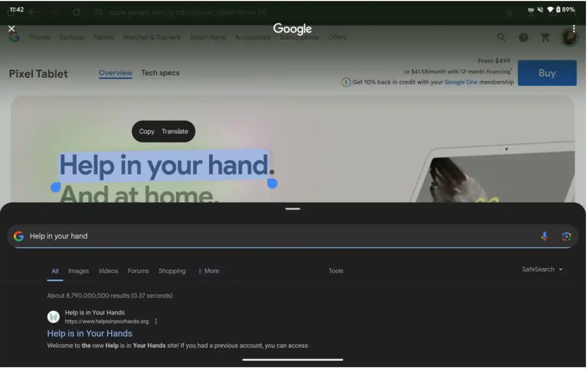Tap the Google logo in search bar

19,236
